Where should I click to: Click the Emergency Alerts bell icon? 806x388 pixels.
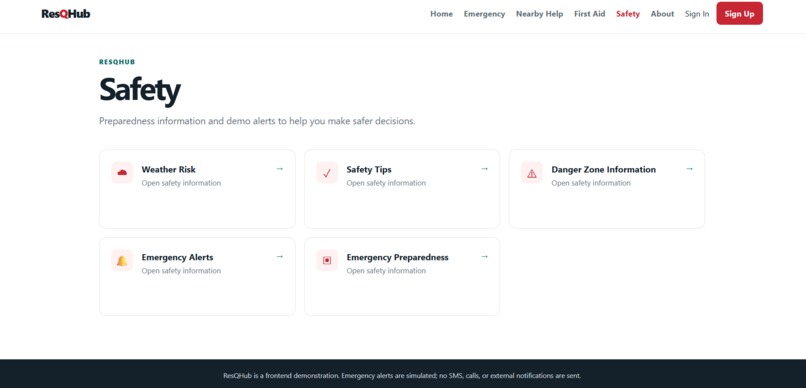[x=122, y=261]
